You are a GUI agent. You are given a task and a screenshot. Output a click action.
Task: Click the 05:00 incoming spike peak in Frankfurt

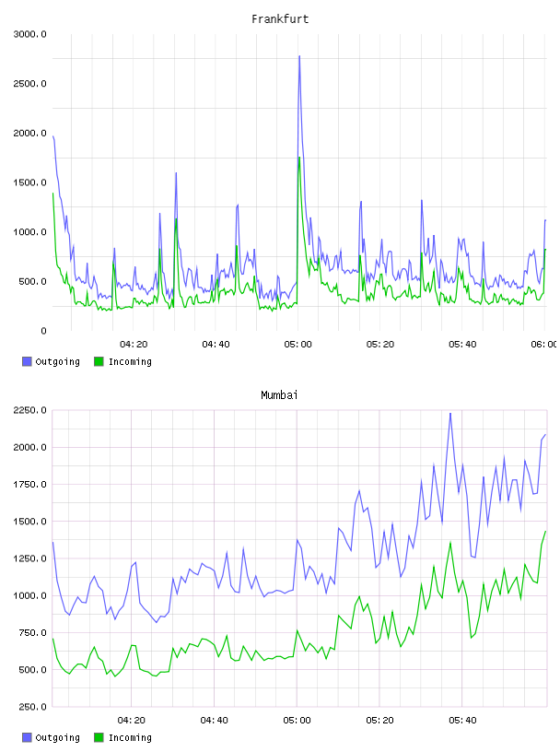(299, 158)
